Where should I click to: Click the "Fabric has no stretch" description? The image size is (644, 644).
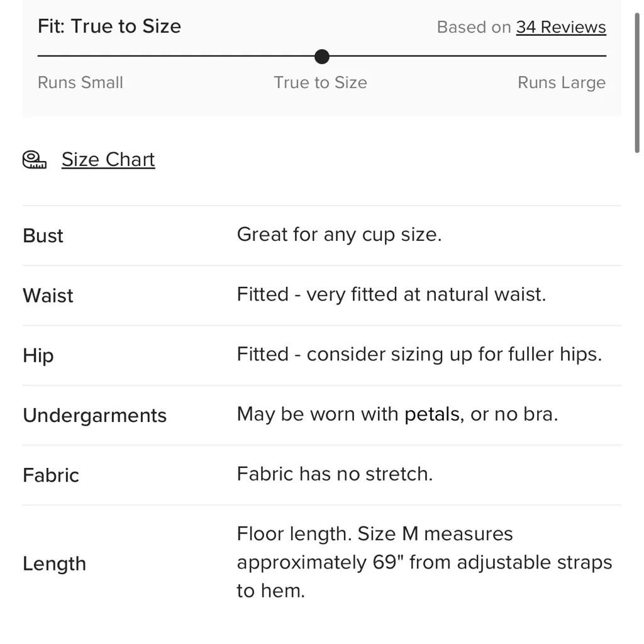coord(335,474)
